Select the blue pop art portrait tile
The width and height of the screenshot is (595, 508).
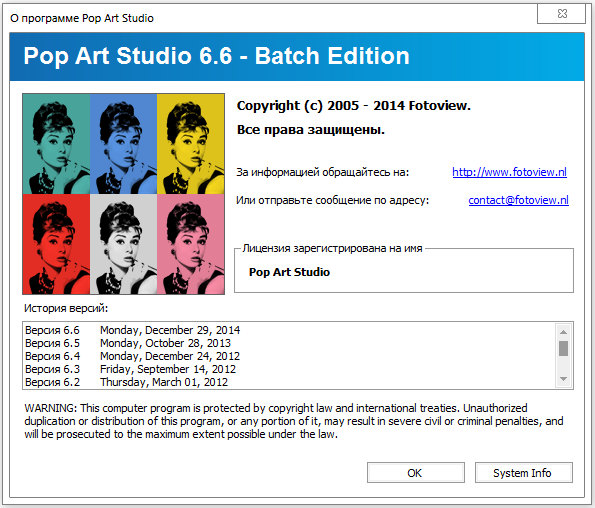tap(123, 144)
